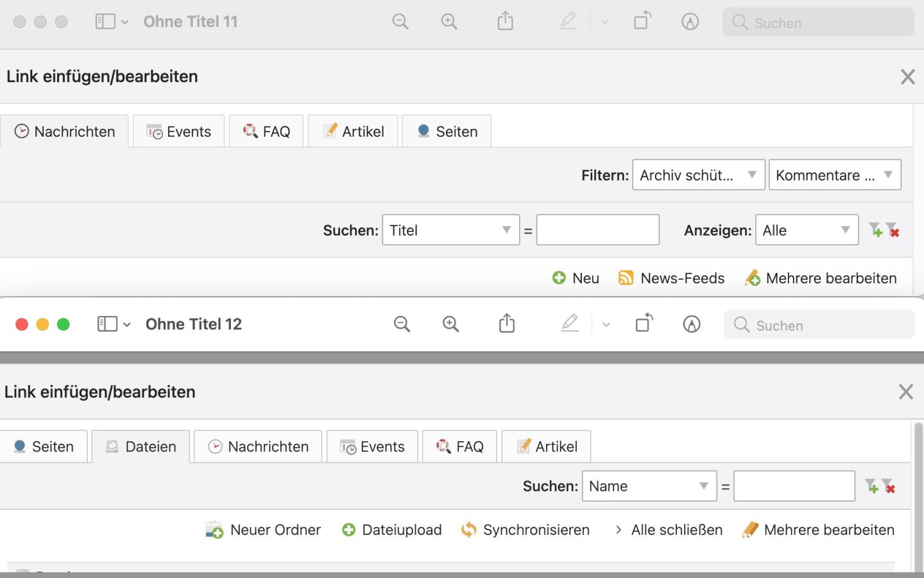Open the sidebar view menu in Ohne Titel 12
This screenshot has height=578, width=924.
point(114,324)
